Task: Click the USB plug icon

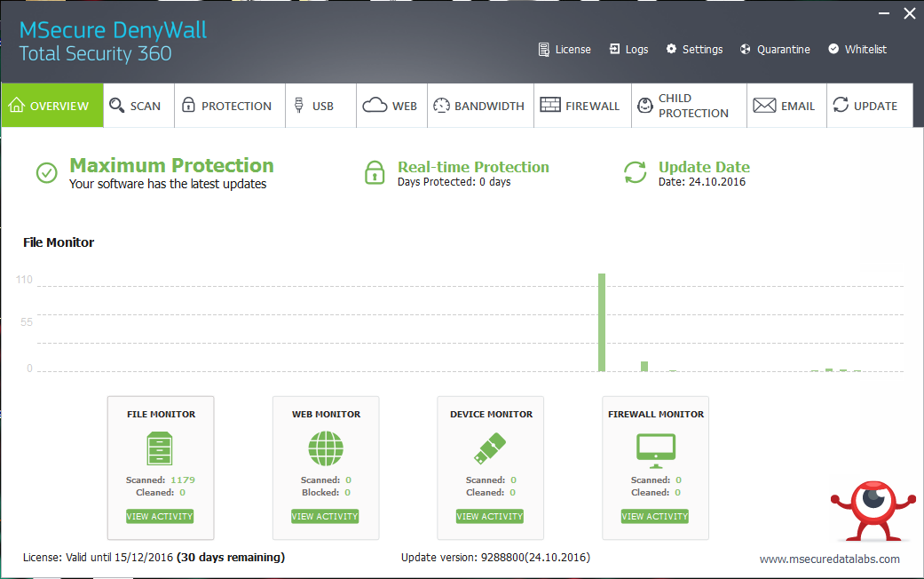Action: [x=299, y=105]
